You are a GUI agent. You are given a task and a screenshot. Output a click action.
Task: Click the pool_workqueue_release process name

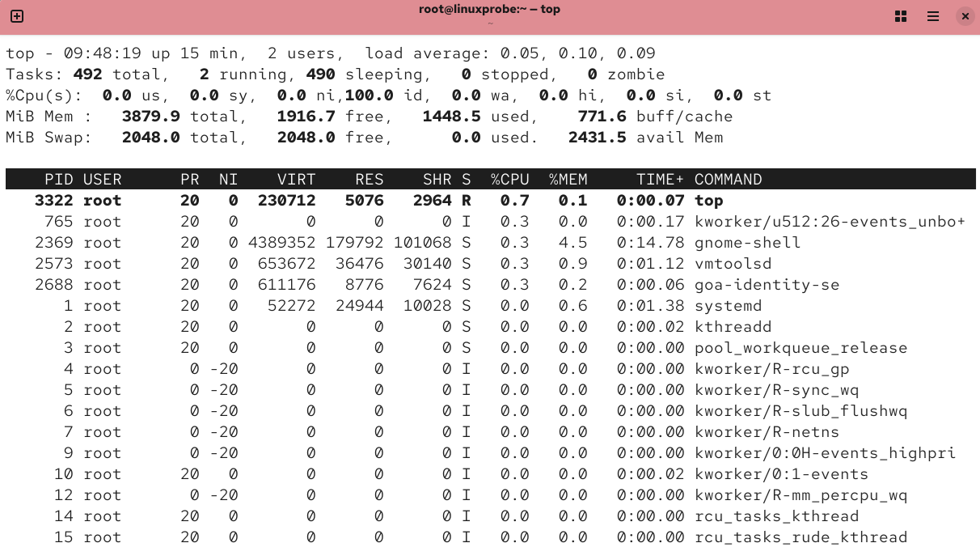pyautogui.click(x=800, y=348)
